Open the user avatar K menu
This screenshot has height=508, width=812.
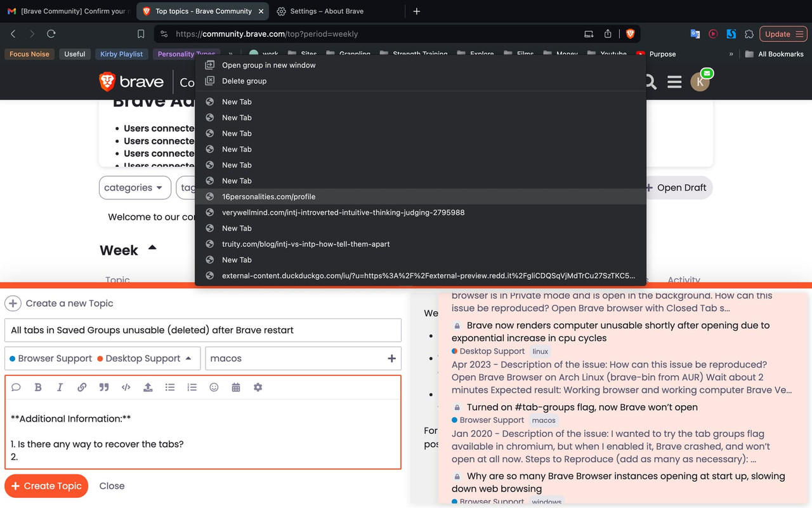click(700, 81)
